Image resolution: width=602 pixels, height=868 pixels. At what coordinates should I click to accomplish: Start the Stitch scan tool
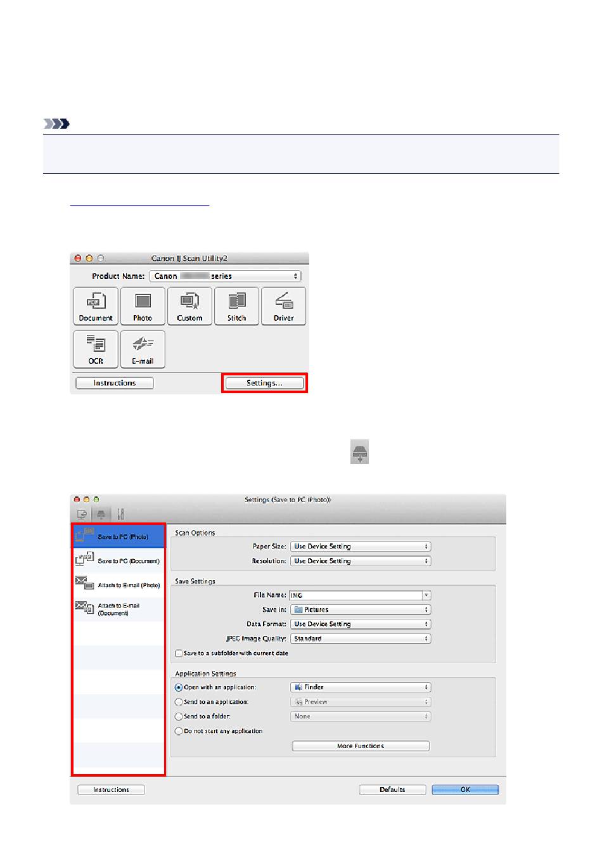[x=236, y=306]
